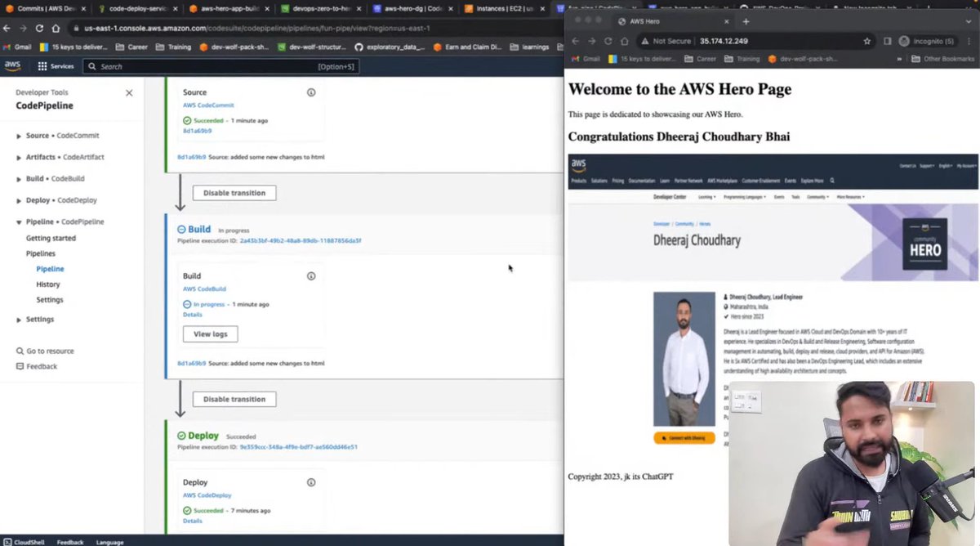This screenshot has width=980, height=546.
Task: Click the back arrow in AWS console browser
Action: pyautogui.click(x=7, y=28)
